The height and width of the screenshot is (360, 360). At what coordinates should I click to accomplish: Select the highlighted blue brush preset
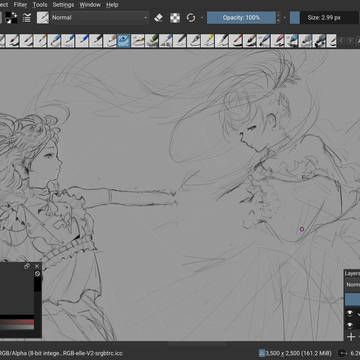[124, 41]
